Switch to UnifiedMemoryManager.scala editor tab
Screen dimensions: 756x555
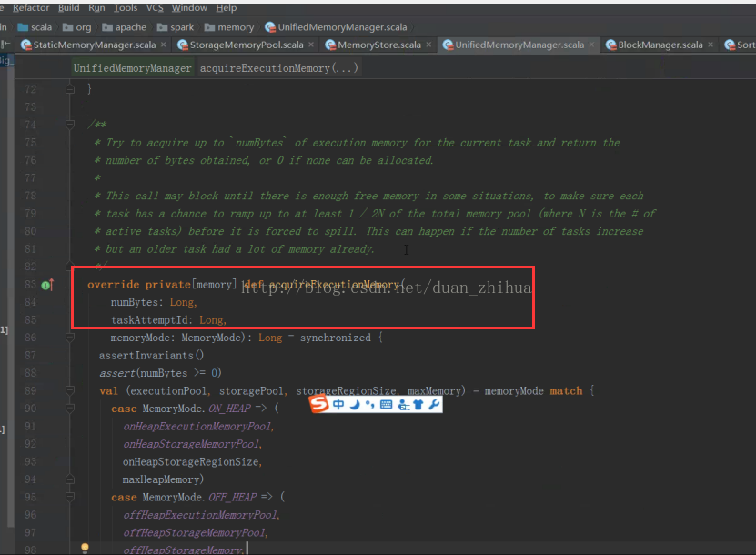pyautogui.click(x=519, y=45)
